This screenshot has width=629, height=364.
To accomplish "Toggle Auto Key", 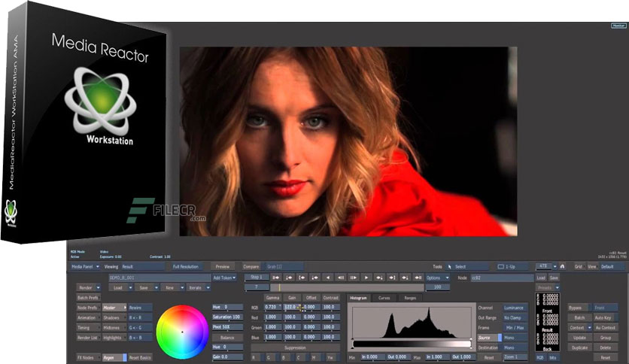I will pos(605,318).
